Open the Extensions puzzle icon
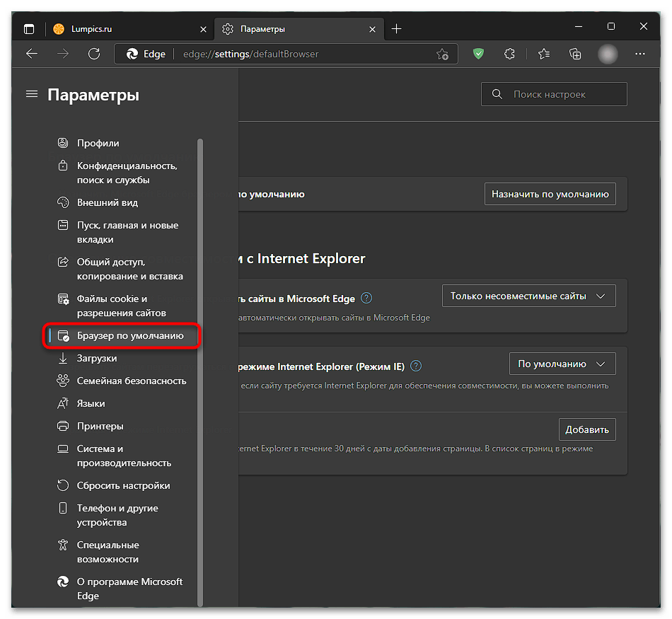 point(509,54)
